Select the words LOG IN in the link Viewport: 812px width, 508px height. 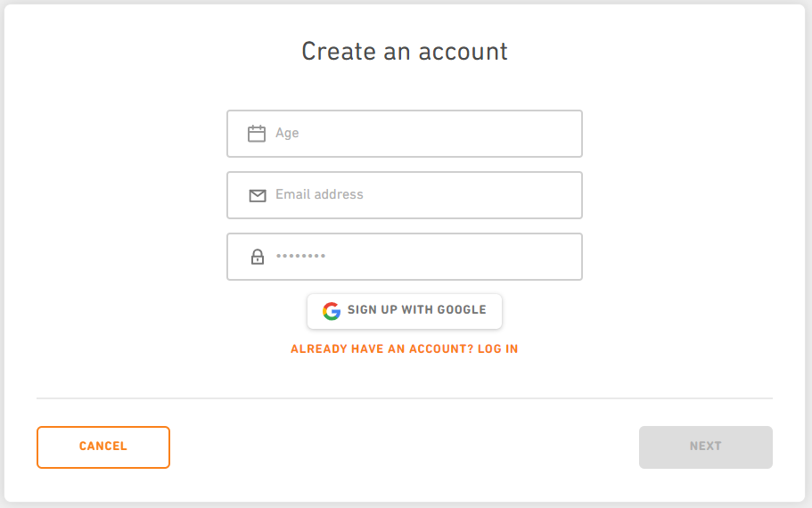pos(497,349)
